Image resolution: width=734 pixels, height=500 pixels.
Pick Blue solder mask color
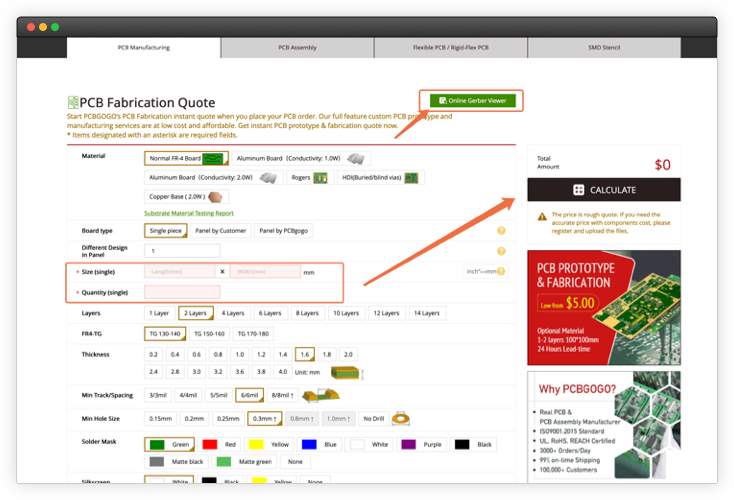[x=319, y=444]
